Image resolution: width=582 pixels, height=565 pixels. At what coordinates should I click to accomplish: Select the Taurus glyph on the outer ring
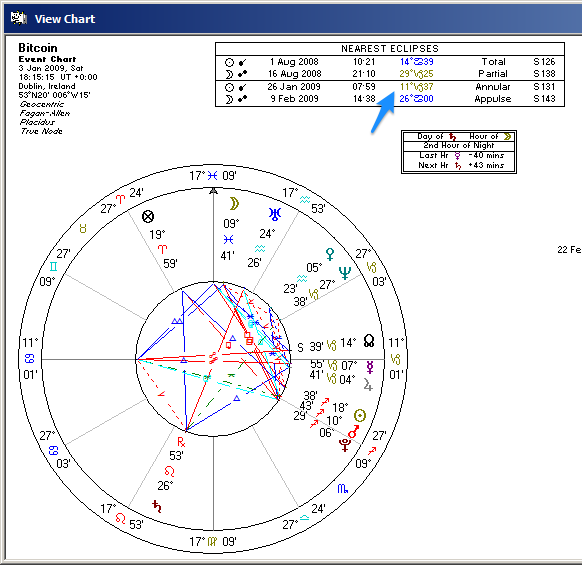pos(83,228)
